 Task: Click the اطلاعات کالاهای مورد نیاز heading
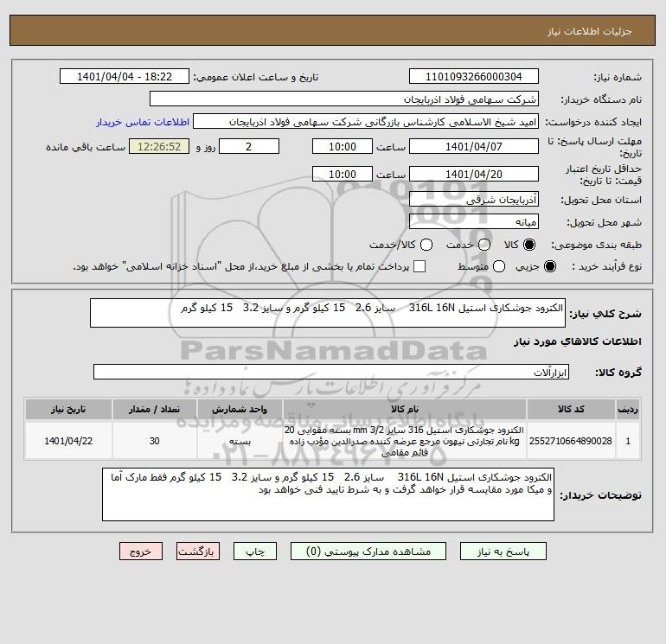point(578,341)
